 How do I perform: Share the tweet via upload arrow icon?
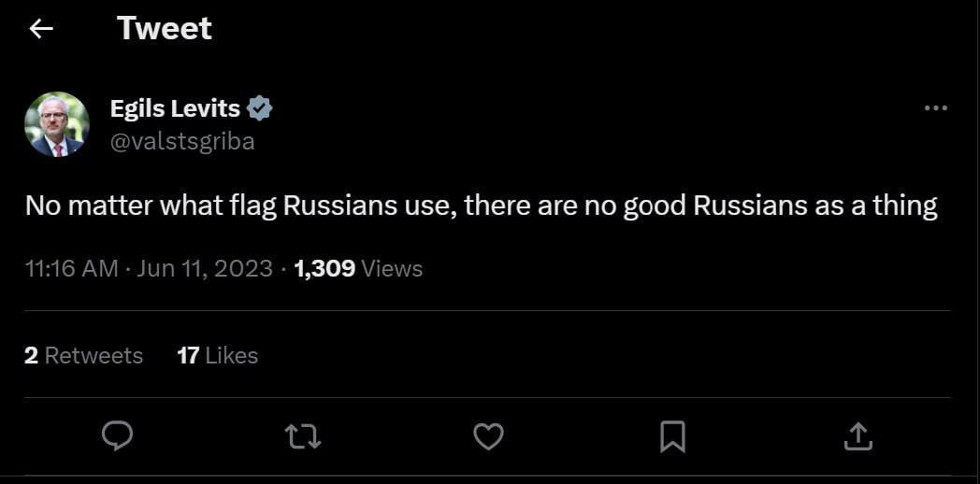point(858,435)
